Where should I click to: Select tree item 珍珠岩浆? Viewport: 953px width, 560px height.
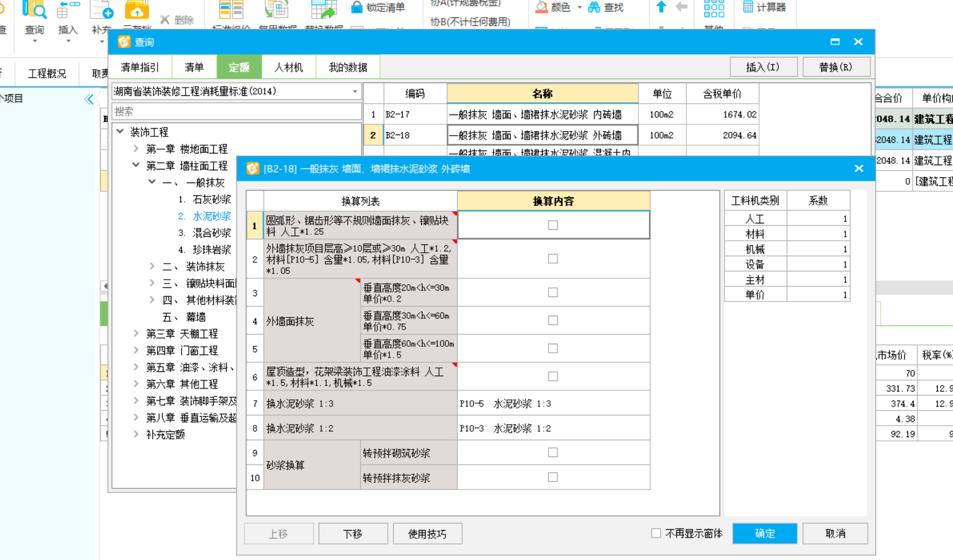click(211, 250)
